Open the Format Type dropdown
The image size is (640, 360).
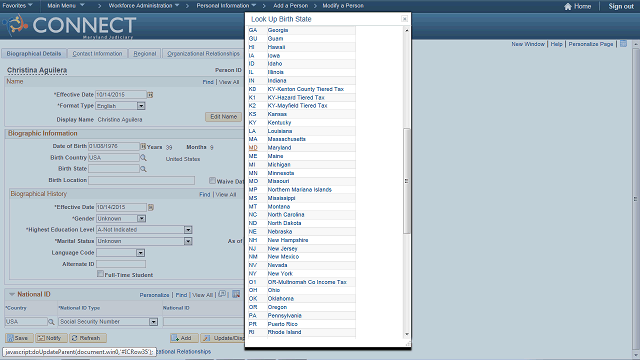click(141, 106)
